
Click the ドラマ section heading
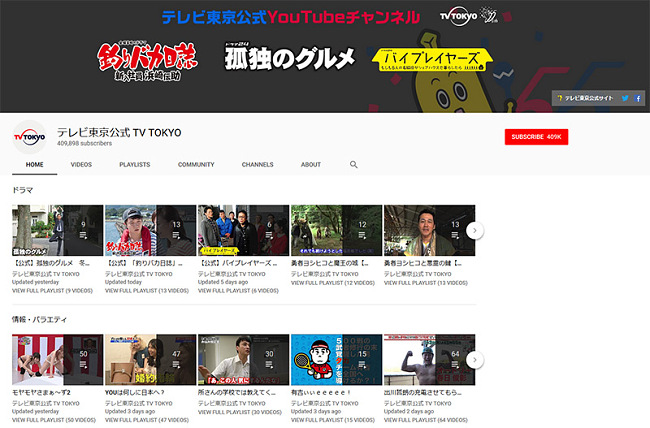pyautogui.click(x=23, y=190)
